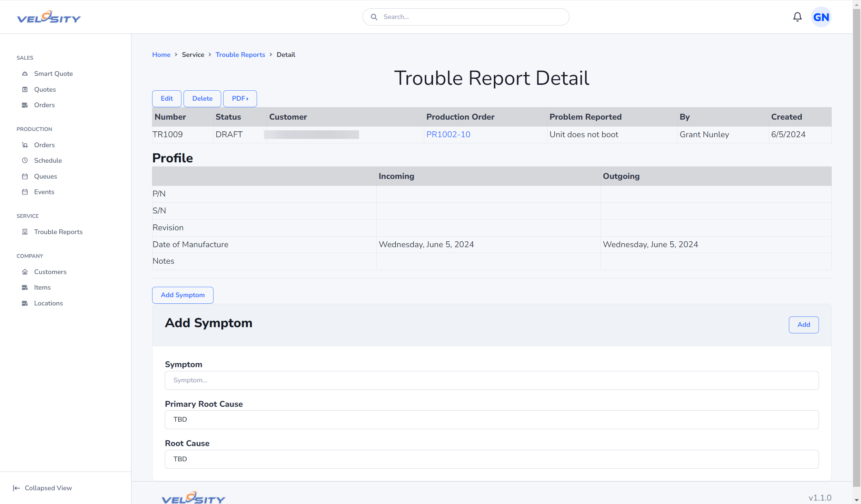The image size is (861, 504).
Task: Open Customers under Company
Action: coord(50,272)
